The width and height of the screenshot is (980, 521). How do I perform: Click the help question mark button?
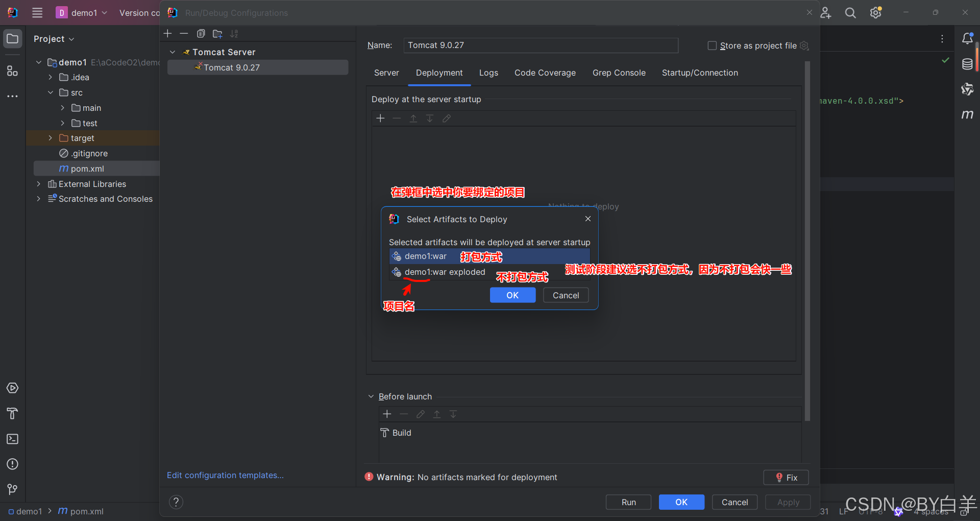[x=176, y=502]
